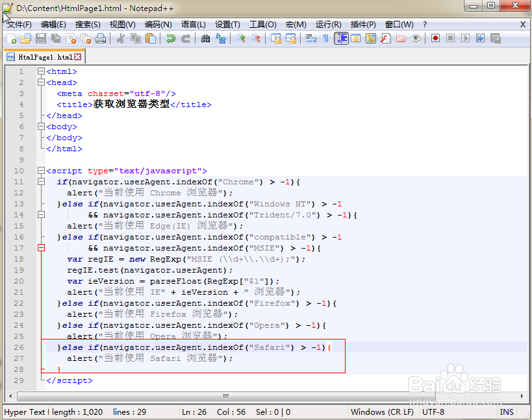Open a file using the folder icon
Viewport: 532px width, 420px height.
pos(26,39)
